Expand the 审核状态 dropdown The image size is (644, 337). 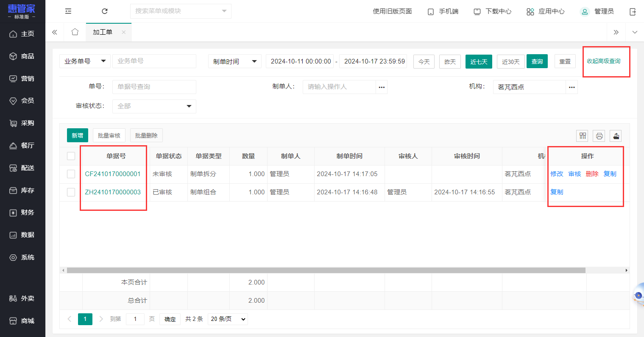(154, 106)
